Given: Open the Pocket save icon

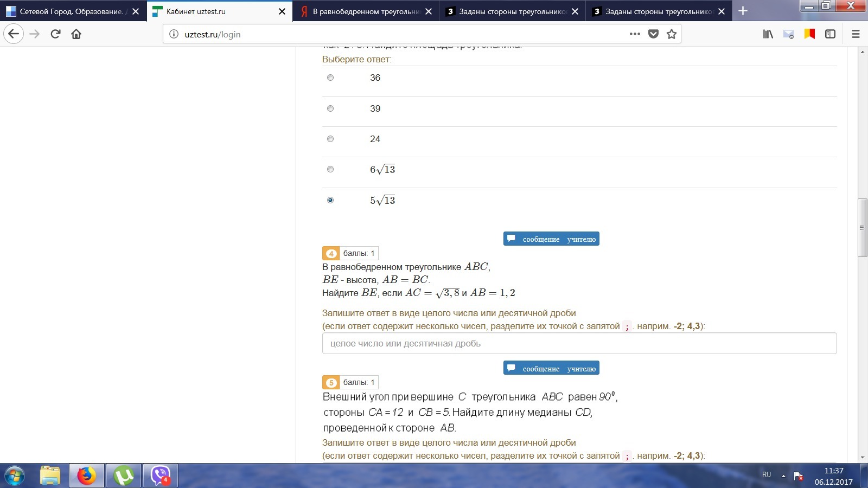Looking at the screenshot, I should tap(654, 34).
